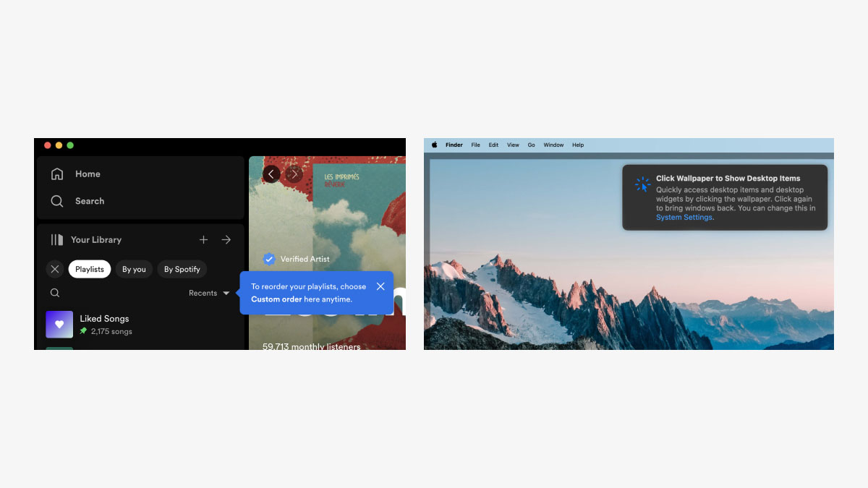The width and height of the screenshot is (868, 488).
Task: Enable the By you filter
Action: click(134, 269)
